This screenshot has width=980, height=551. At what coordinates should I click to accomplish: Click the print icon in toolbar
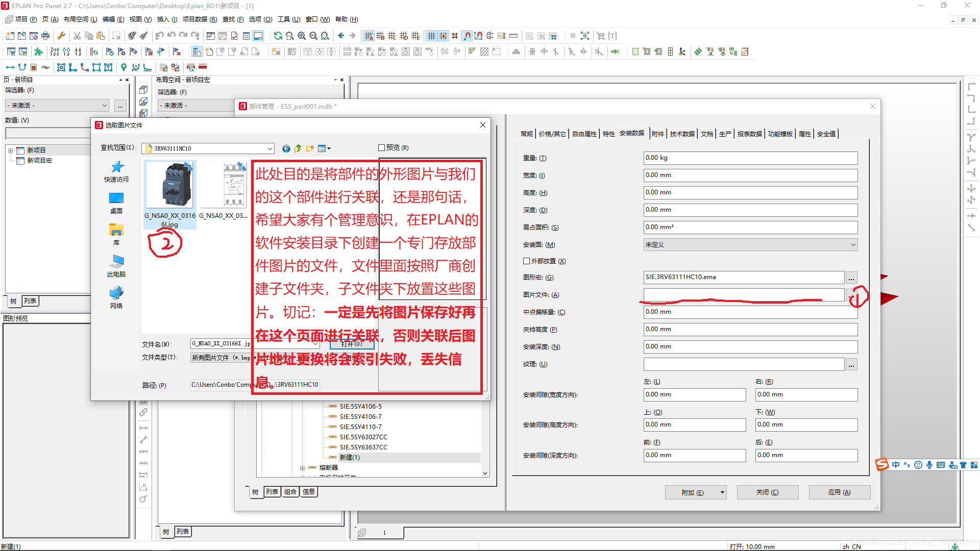(45, 36)
